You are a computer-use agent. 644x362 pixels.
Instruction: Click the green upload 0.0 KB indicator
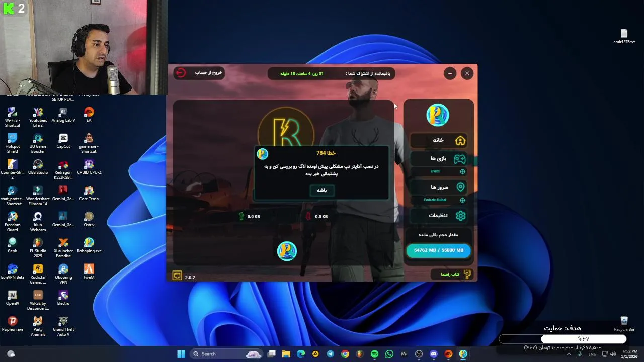pos(249,216)
